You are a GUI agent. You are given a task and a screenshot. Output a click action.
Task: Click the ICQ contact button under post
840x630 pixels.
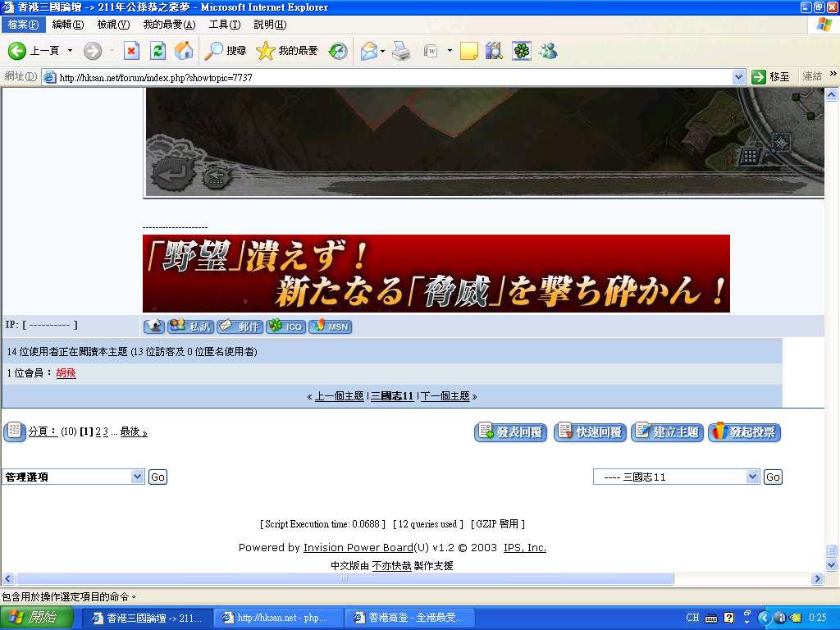pos(286,326)
